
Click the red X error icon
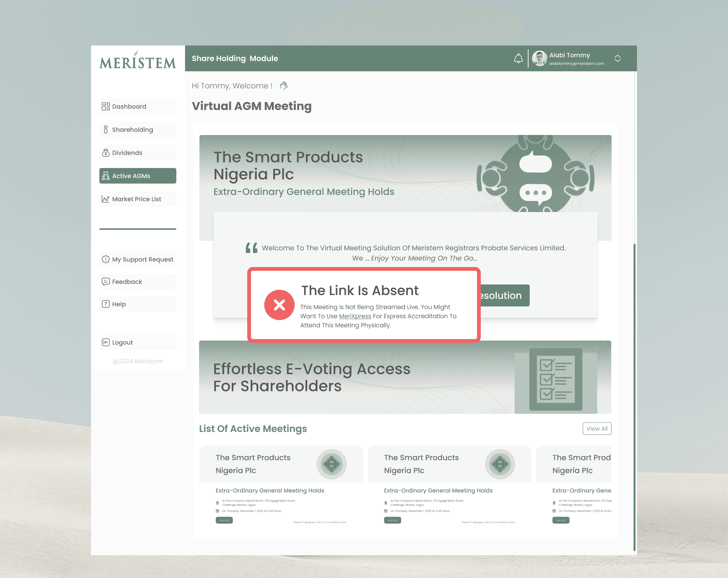click(x=279, y=305)
